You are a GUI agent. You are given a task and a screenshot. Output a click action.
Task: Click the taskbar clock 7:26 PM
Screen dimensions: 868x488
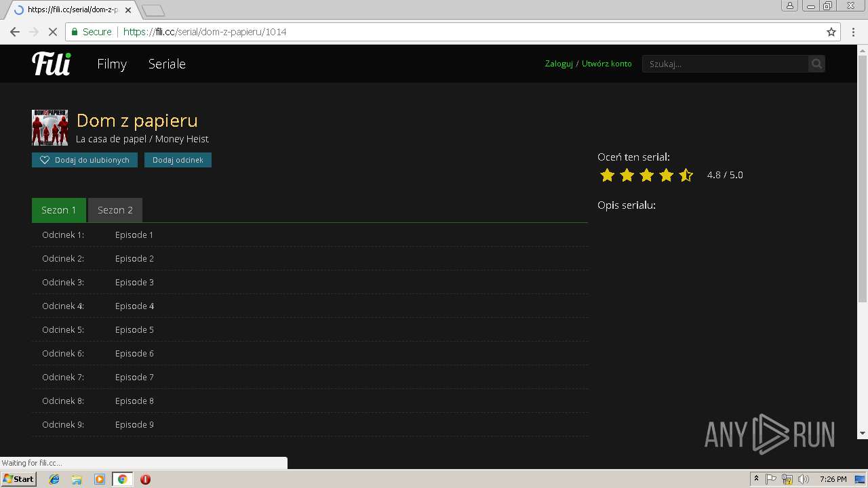[833, 479]
